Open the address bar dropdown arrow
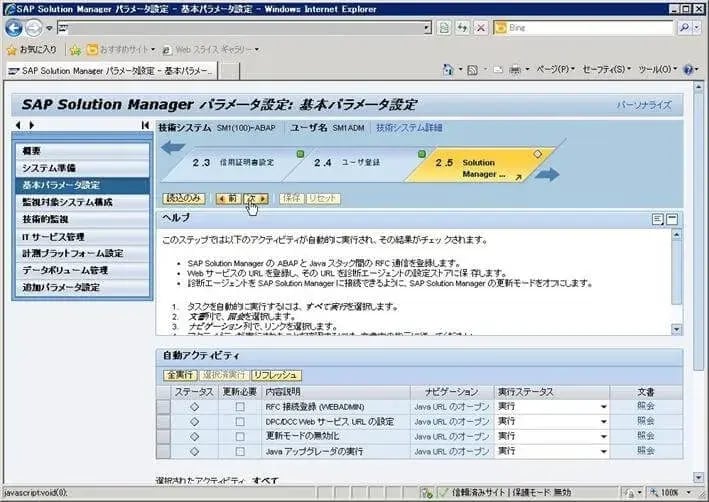 427,28
